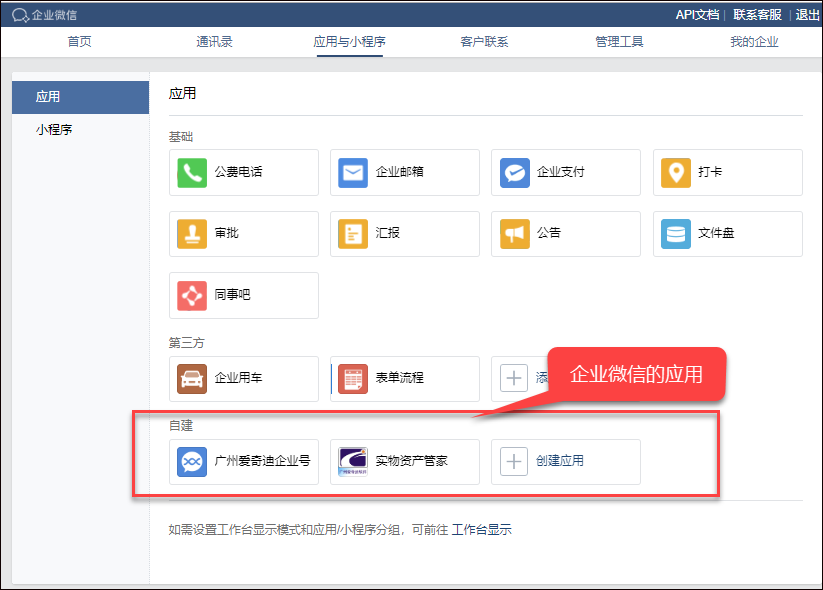Open the API文档 link
This screenshot has width=823, height=590.
(x=697, y=15)
